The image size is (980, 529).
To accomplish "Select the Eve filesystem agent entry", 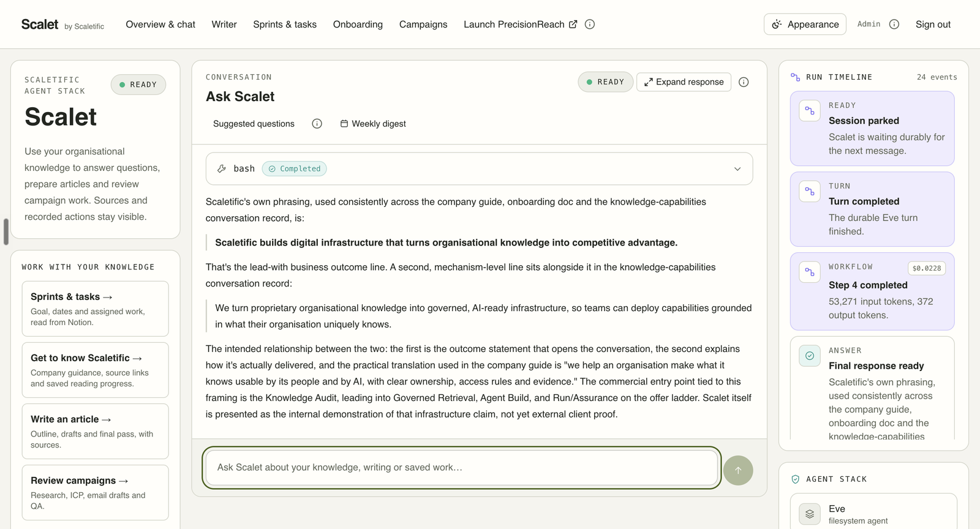I will (x=873, y=513).
